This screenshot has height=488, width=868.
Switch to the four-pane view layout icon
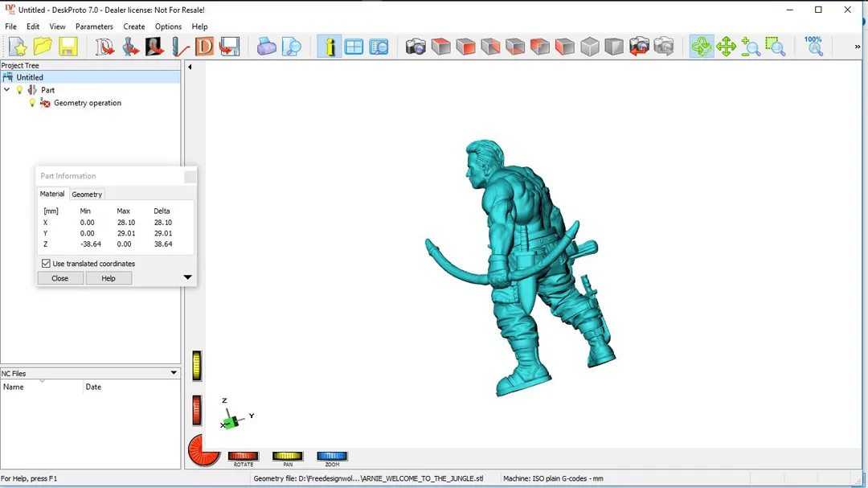point(354,47)
